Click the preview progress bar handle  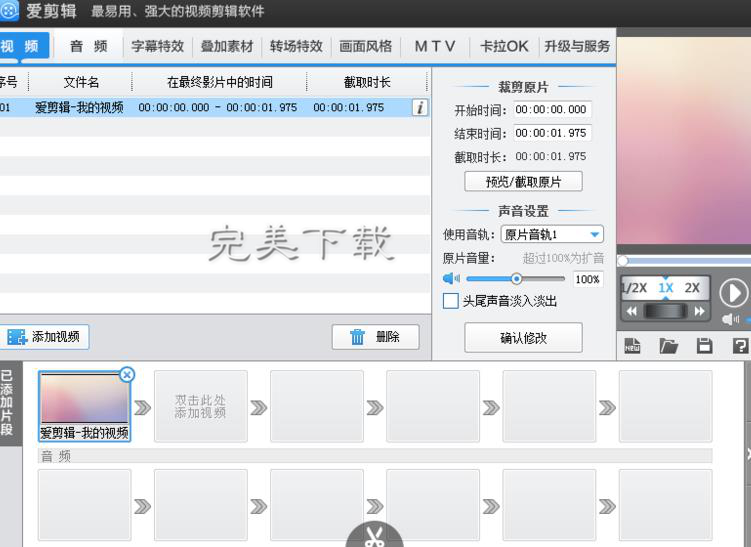coord(623,261)
